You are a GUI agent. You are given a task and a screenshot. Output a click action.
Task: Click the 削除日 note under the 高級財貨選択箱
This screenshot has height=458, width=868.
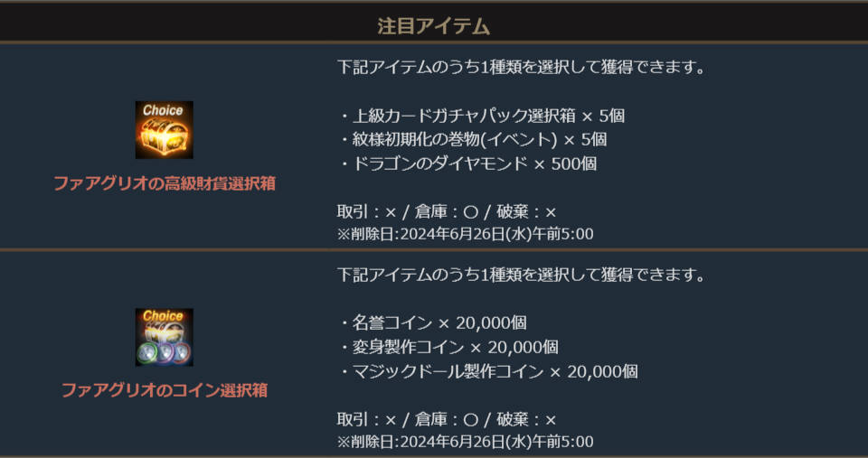[x=465, y=234]
